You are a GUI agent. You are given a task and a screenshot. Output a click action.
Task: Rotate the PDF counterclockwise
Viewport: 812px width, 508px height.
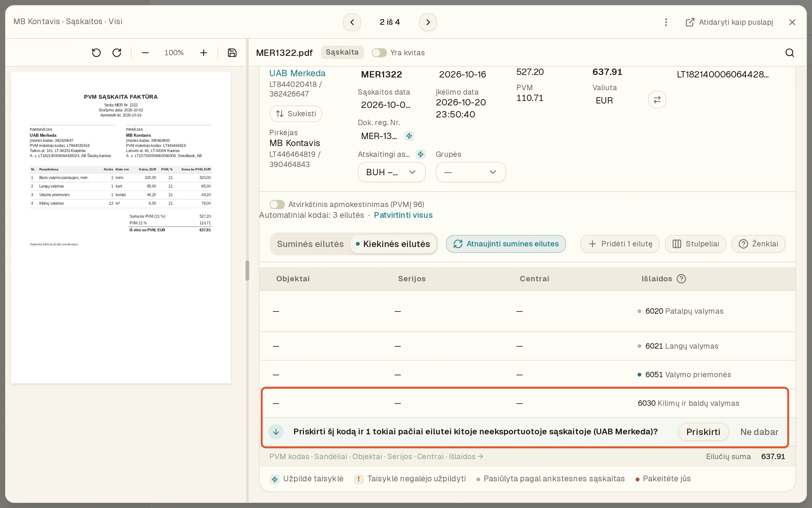tap(96, 53)
